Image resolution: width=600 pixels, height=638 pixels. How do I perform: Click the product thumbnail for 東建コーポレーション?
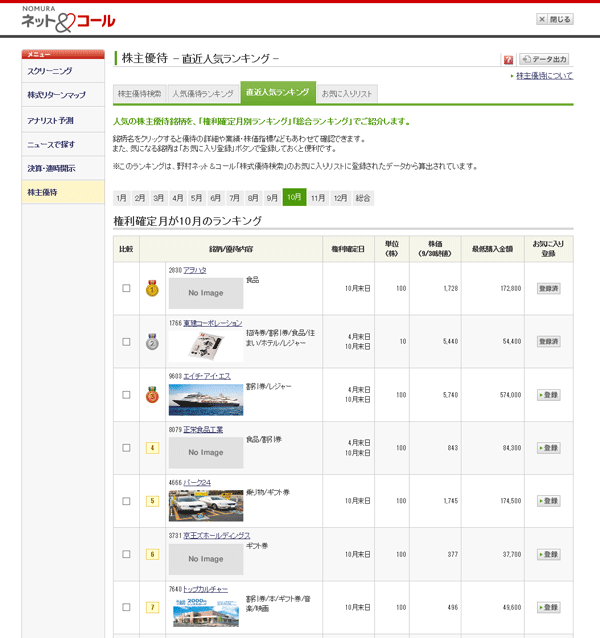[x=206, y=346]
